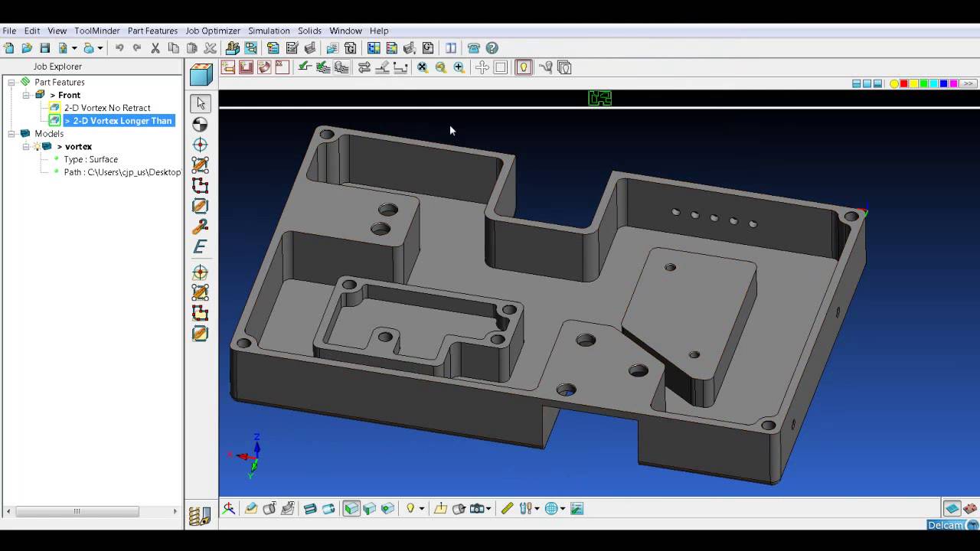Click the model Path entry

tap(122, 172)
